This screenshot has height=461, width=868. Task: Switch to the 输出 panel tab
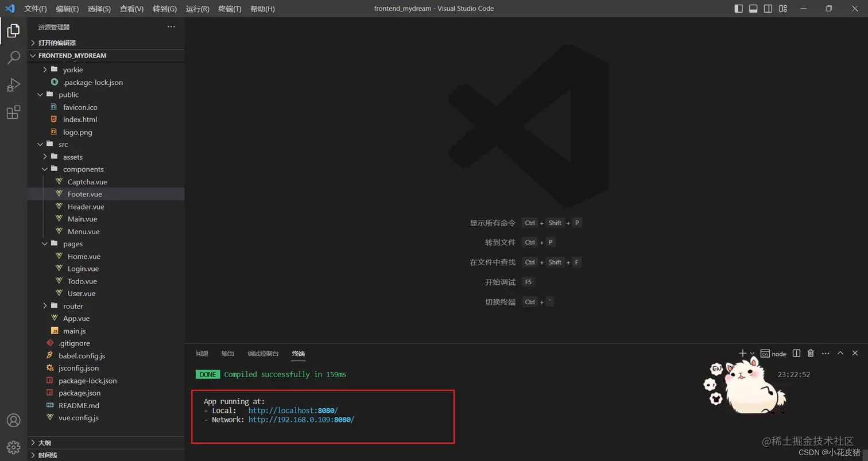(228, 354)
